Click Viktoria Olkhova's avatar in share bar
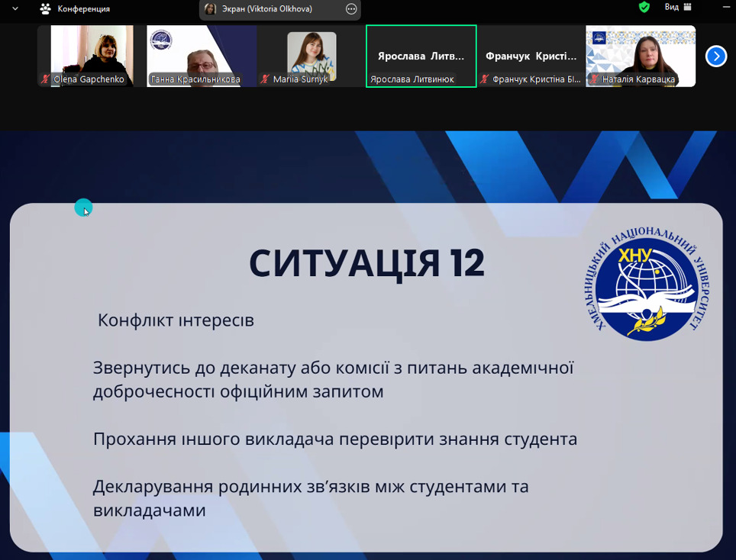The image size is (736, 560). pyautogui.click(x=211, y=9)
